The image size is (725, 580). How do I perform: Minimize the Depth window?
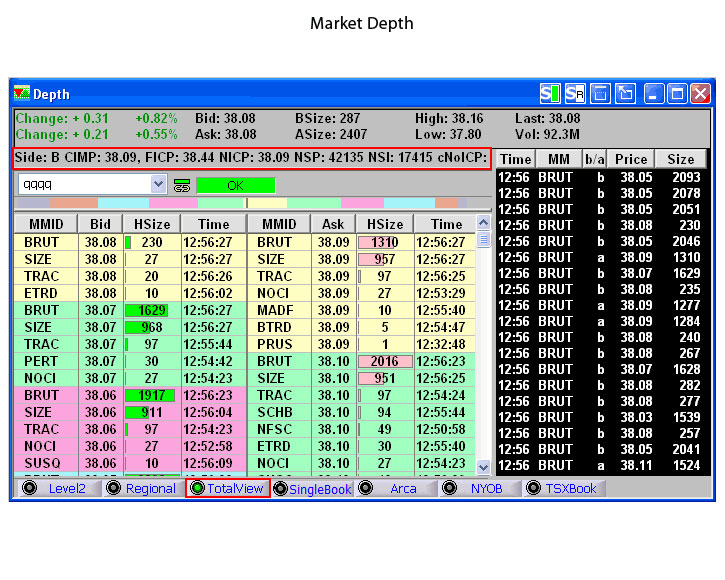[x=654, y=94]
